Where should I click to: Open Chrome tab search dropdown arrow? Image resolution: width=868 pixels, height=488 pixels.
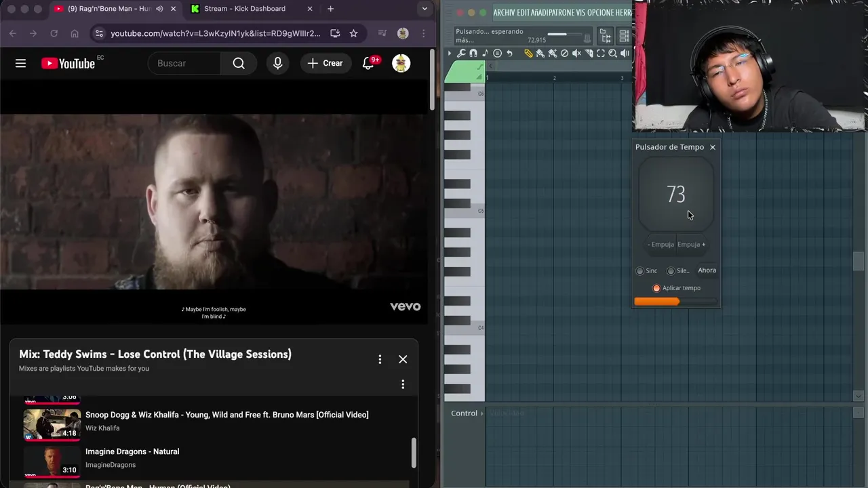pos(425,9)
